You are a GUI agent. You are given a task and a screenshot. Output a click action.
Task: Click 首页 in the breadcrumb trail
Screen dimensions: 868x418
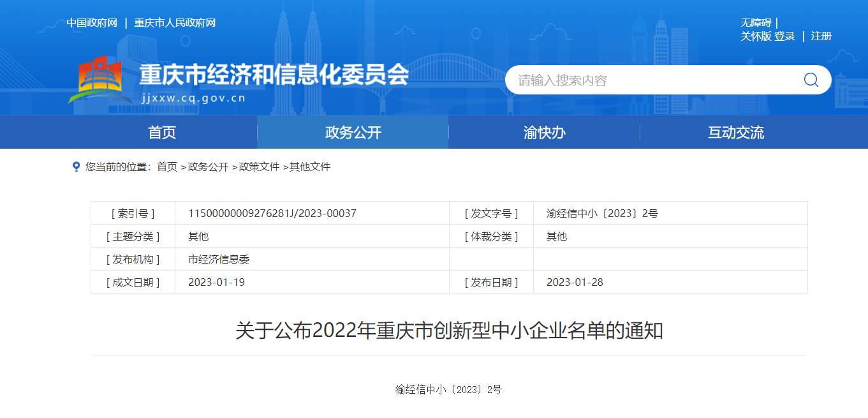167,167
